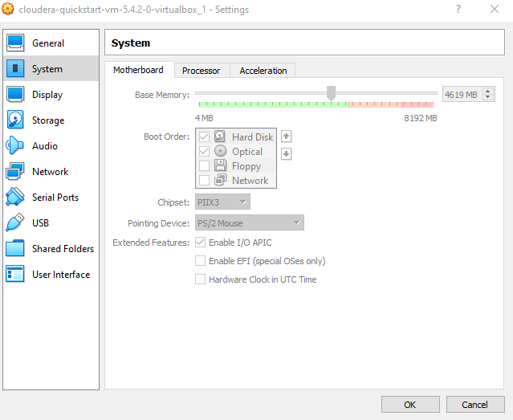Select Floppy disk icon in boot order
The height and width of the screenshot is (420, 513).
click(220, 165)
